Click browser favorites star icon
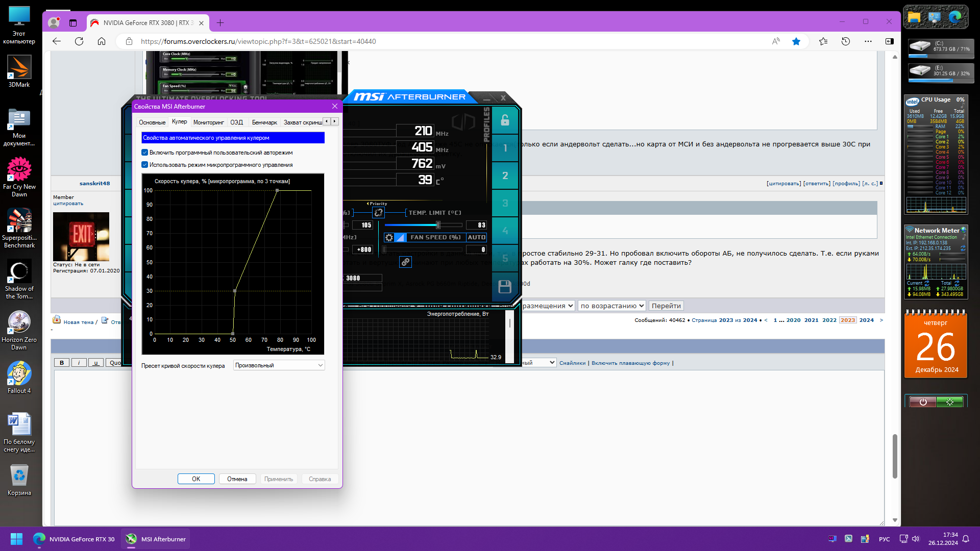The width and height of the screenshot is (980, 551). (x=796, y=41)
